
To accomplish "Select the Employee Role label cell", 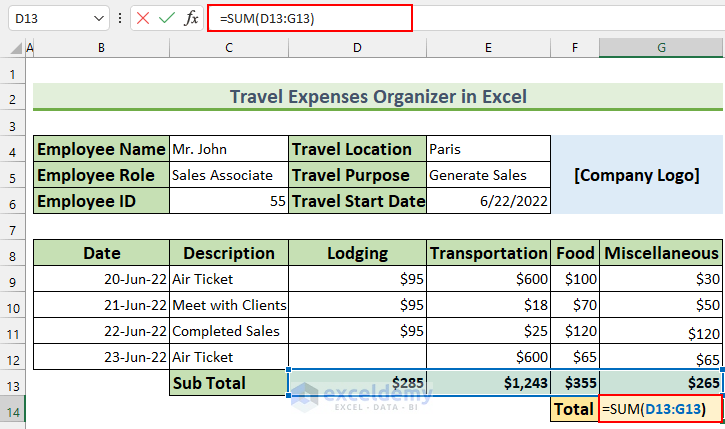I will point(101,175).
